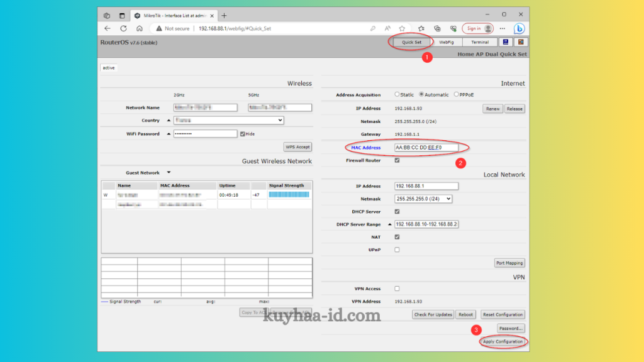
Task: Click the Password... button
Action: [511, 328]
